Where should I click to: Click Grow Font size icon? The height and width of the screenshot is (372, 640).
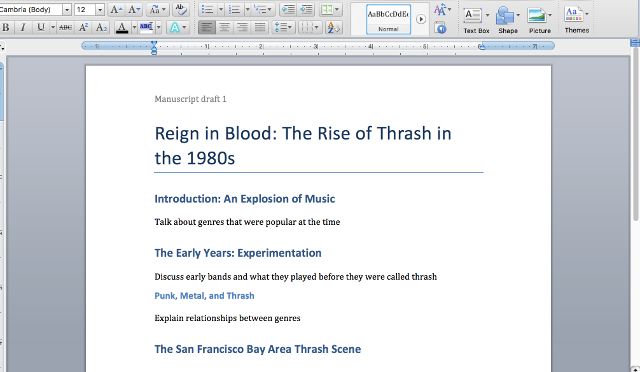click(x=117, y=9)
